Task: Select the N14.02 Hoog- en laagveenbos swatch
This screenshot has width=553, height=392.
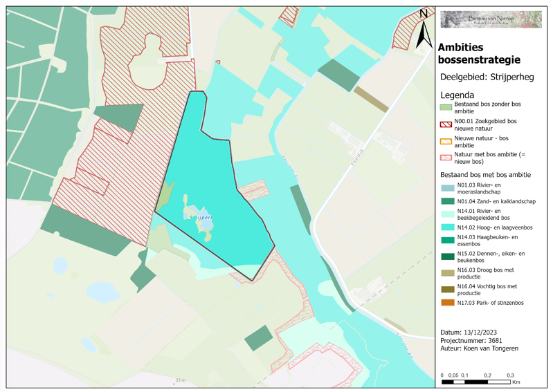Action: [446, 227]
